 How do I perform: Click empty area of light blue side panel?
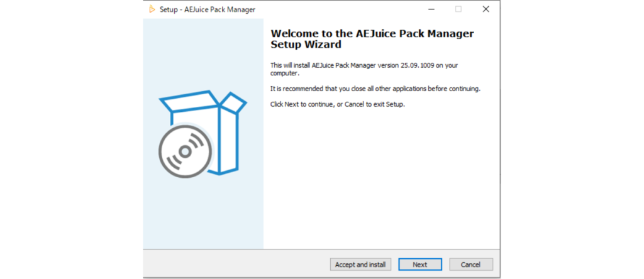coord(203,214)
